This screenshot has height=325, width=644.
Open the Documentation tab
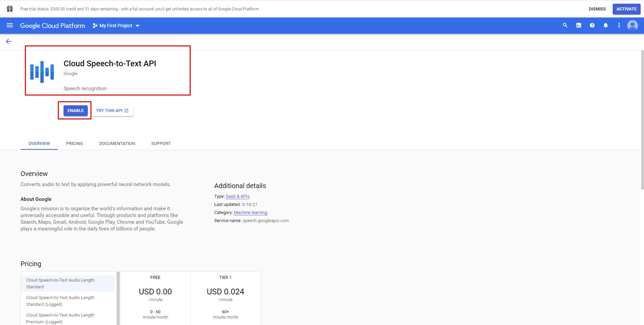[117, 143]
